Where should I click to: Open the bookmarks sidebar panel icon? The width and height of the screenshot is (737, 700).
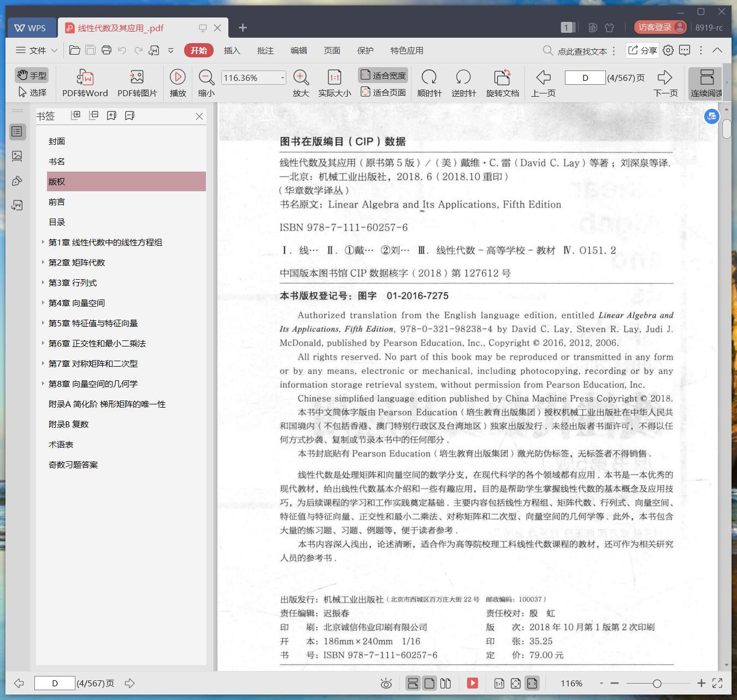tap(17, 132)
